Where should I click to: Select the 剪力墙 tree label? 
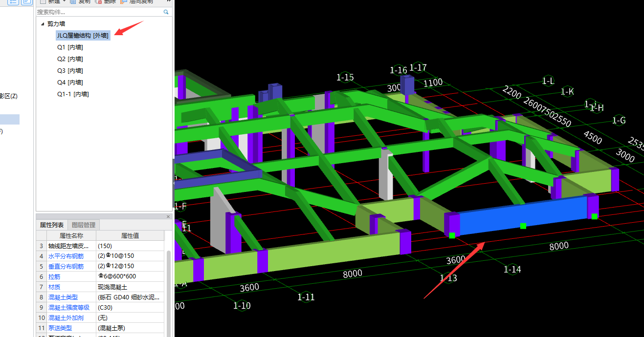point(56,23)
